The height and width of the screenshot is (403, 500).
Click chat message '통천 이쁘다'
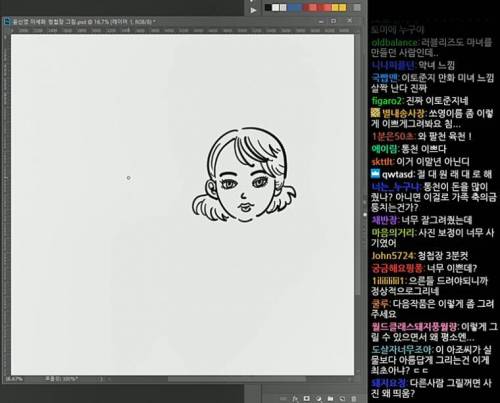coord(424,149)
